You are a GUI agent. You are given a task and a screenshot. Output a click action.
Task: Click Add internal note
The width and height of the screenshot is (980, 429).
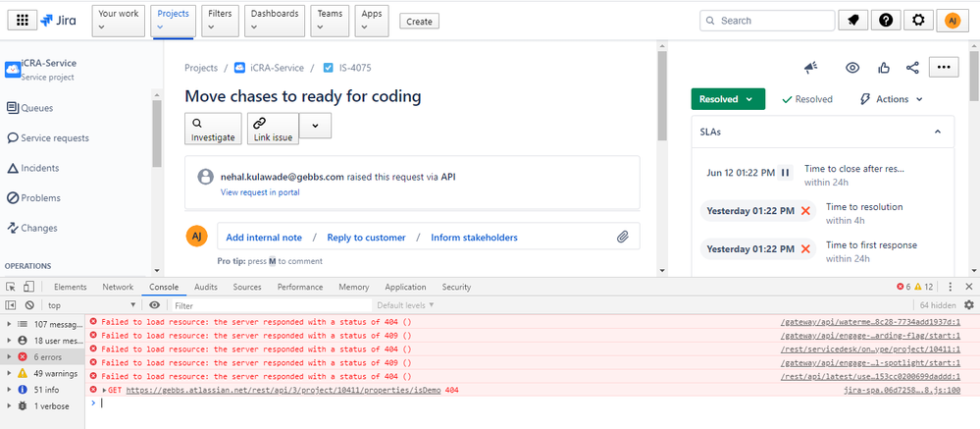tap(264, 238)
